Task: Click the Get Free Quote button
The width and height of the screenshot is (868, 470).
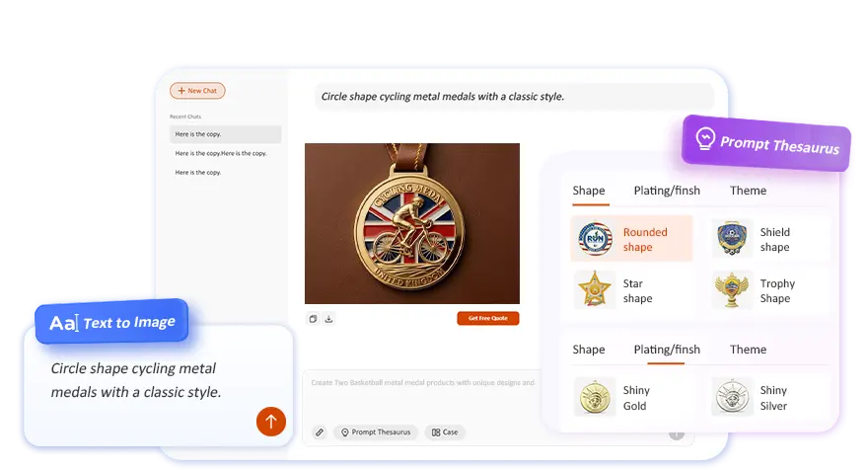Action: tap(487, 319)
